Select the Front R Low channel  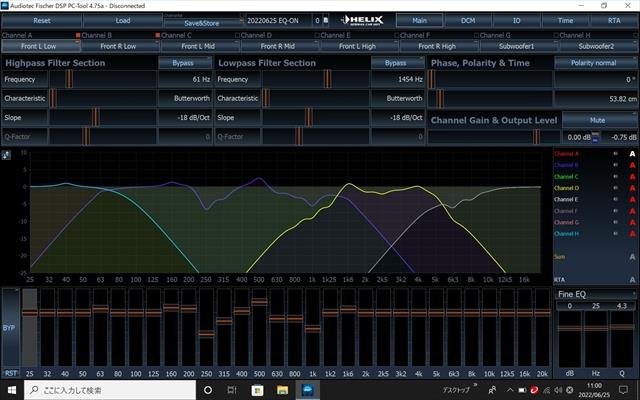click(118, 46)
